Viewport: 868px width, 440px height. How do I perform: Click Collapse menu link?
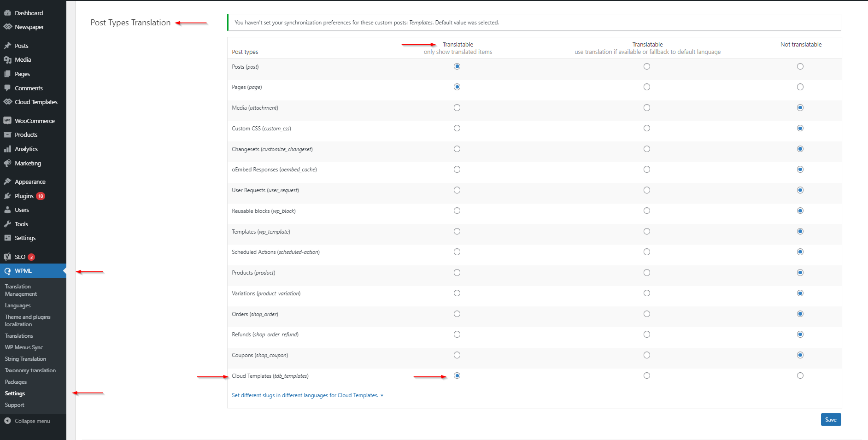32,421
